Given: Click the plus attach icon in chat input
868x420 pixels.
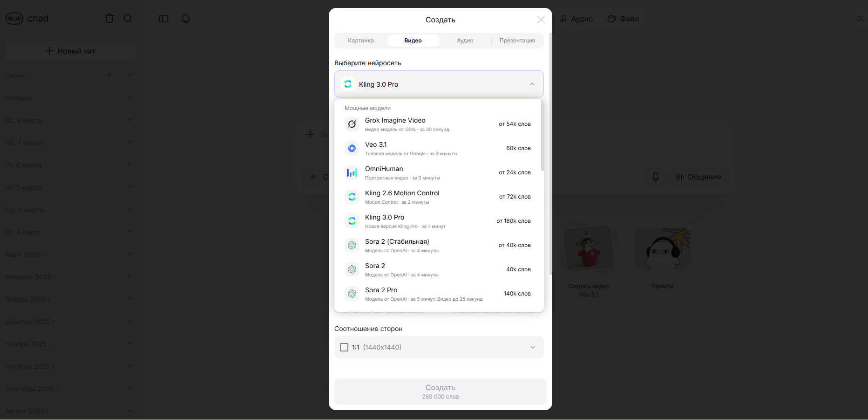Looking at the screenshot, I should pyautogui.click(x=310, y=134).
